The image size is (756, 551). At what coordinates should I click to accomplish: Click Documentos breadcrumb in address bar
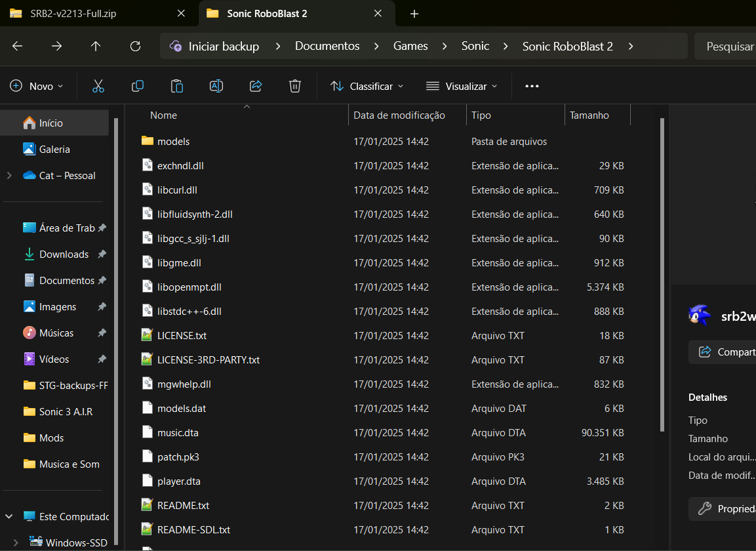(x=327, y=47)
